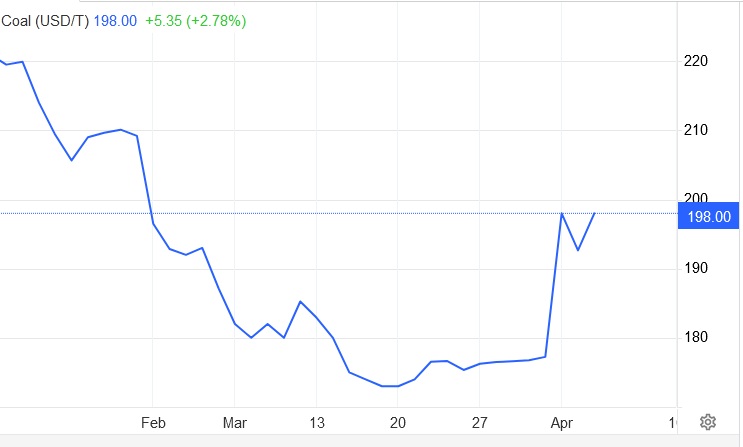Image resolution: width=743 pixels, height=447 pixels.
Task: Click the line's final endpoint at 198
Action: pyautogui.click(x=595, y=213)
